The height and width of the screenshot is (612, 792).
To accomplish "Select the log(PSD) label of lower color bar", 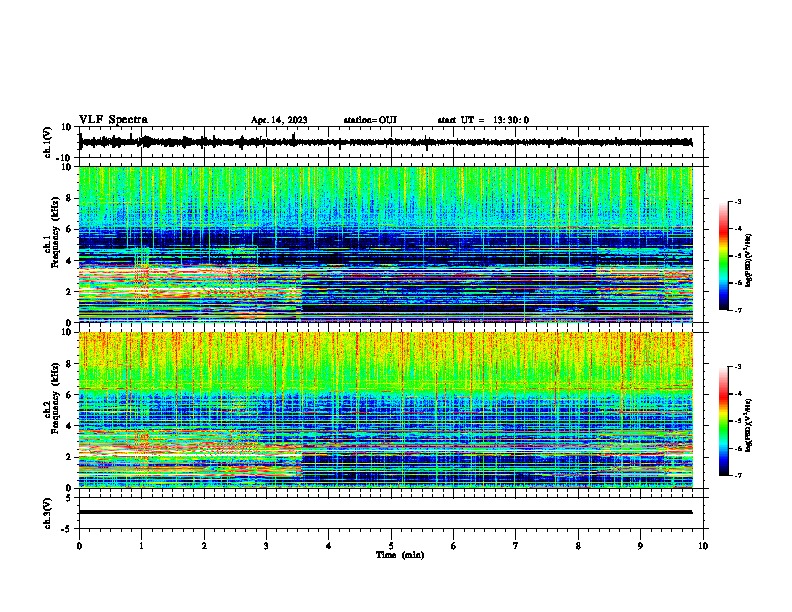I will [749, 425].
